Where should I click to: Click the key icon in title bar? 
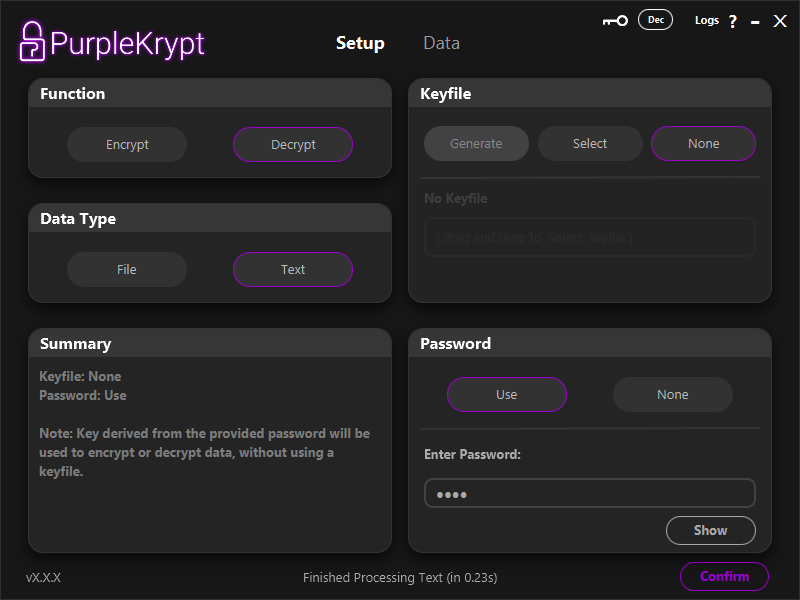615,21
